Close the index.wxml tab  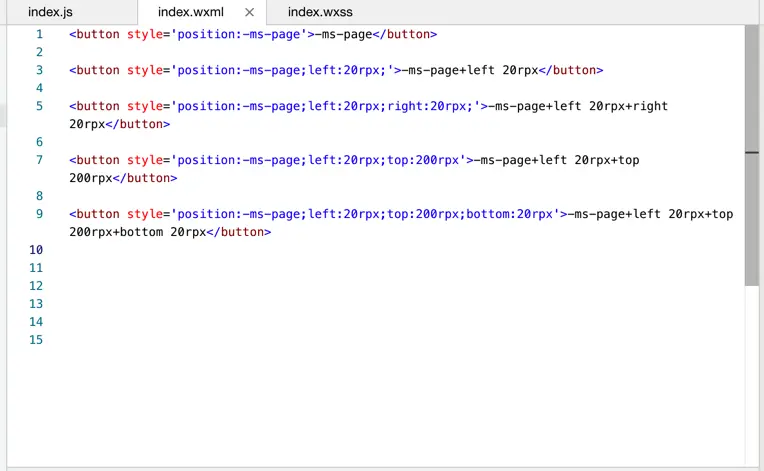(x=249, y=12)
